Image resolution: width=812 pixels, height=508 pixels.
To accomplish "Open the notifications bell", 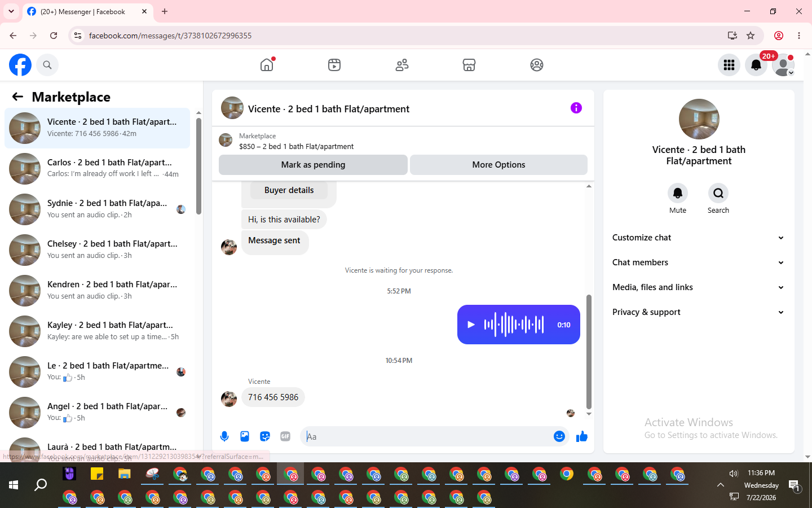I will [x=756, y=65].
